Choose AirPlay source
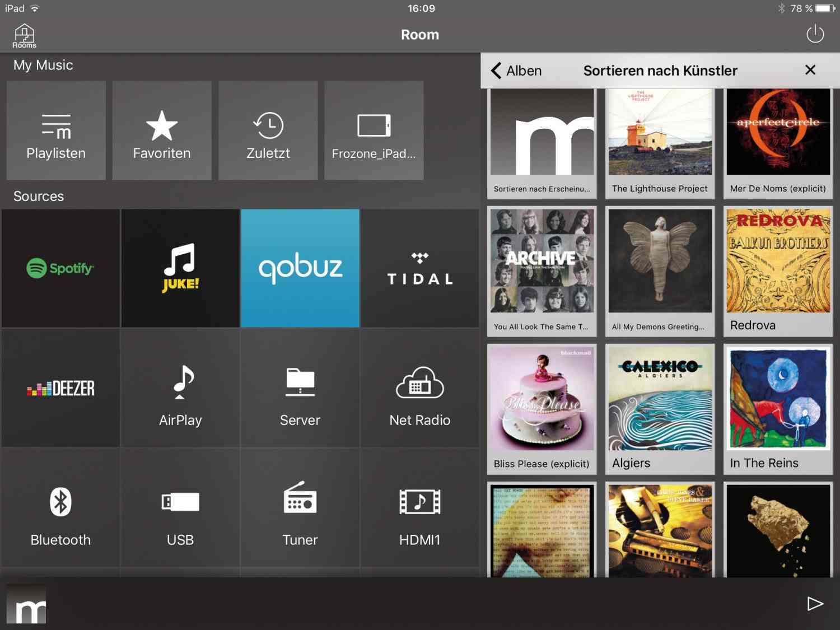This screenshot has width=840, height=630. coord(180,388)
